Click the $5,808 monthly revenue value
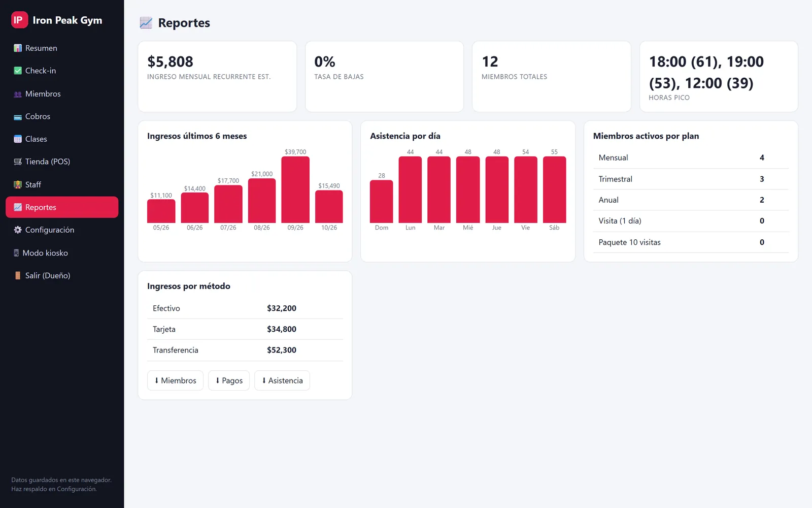812x508 pixels. [x=170, y=62]
